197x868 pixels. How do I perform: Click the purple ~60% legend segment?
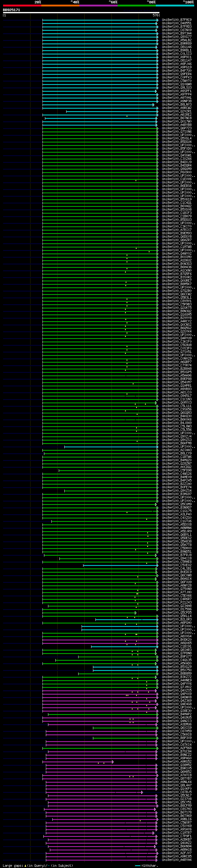(98, 6)
